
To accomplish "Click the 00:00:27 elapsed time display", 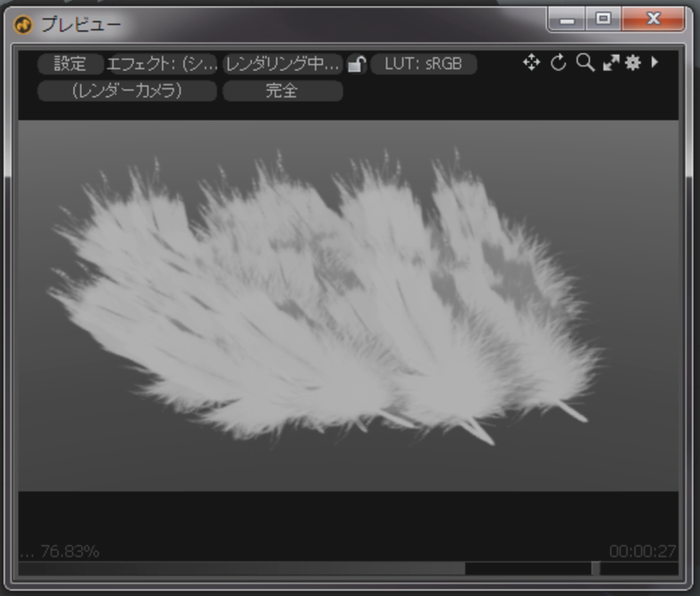I will [642, 551].
